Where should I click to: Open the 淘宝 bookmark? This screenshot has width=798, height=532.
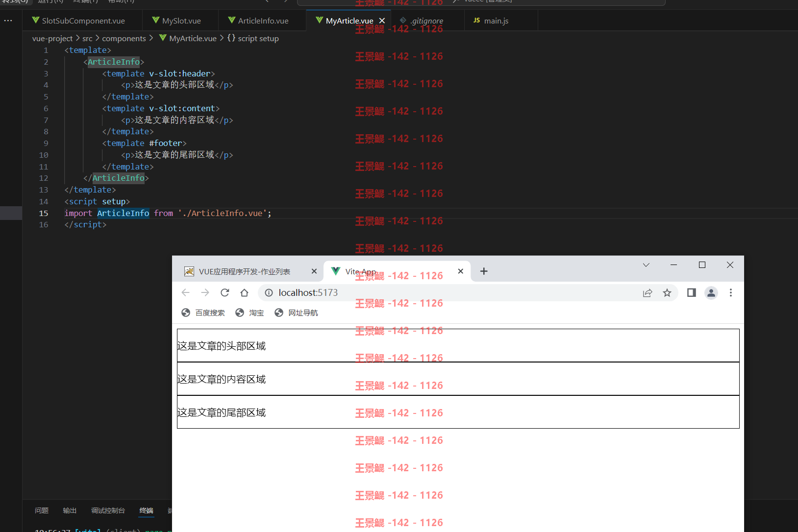pos(249,313)
